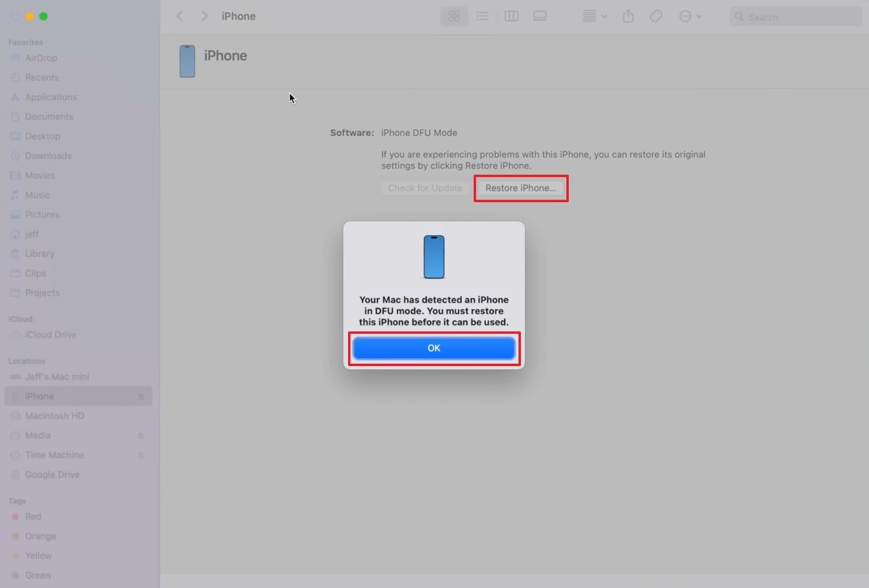Click the iPhone device icon in header
This screenshot has height=588, width=869.
pyautogui.click(x=187, y=61)
